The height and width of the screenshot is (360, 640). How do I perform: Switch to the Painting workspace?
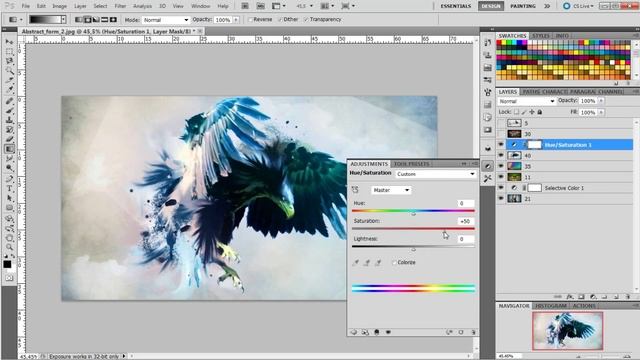pyautogui.click(x=523, y=6)
